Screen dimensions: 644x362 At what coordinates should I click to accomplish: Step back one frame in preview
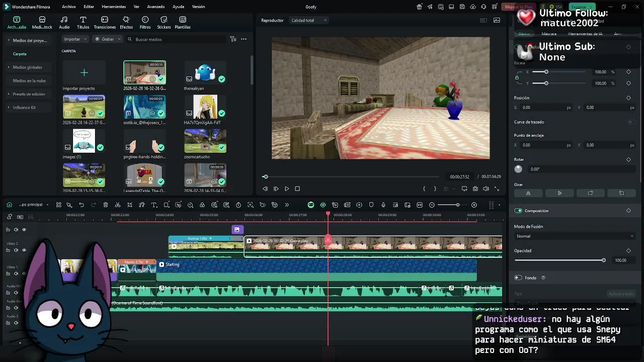(x=265, y=189)
